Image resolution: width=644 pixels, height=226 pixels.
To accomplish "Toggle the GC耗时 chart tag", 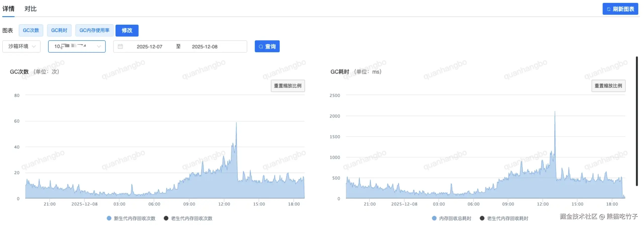I will coord(59,30).
